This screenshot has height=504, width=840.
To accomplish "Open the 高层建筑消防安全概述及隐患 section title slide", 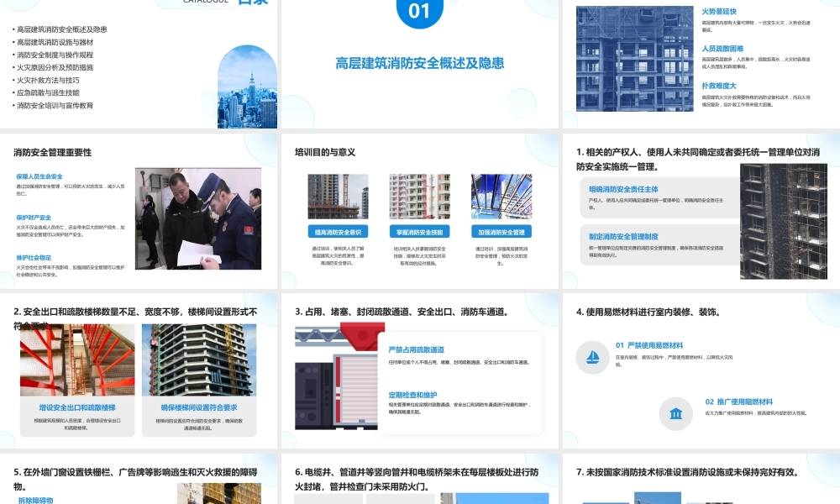I will pos(419,65).
